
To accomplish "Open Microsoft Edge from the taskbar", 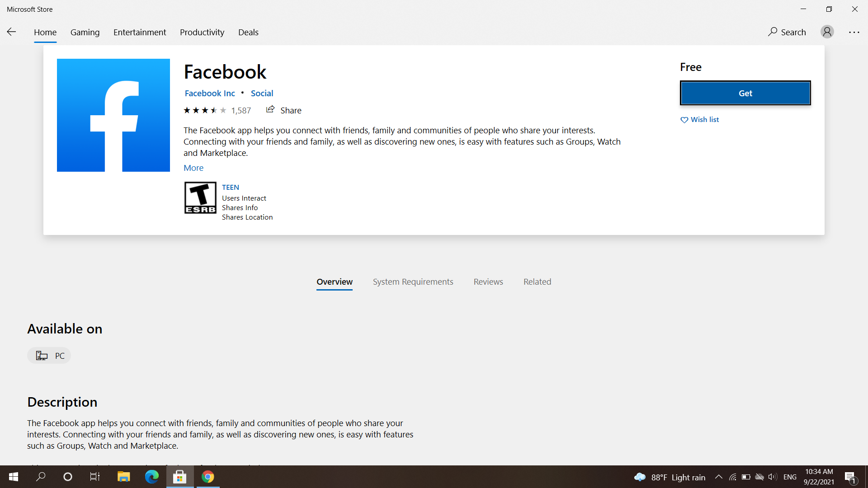I will [151, 477].
